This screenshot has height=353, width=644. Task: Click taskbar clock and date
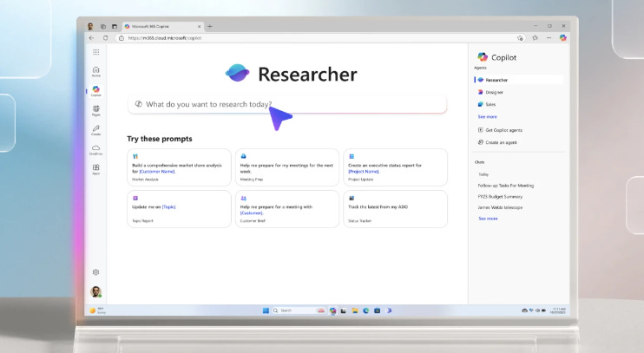tap(558, 311)
